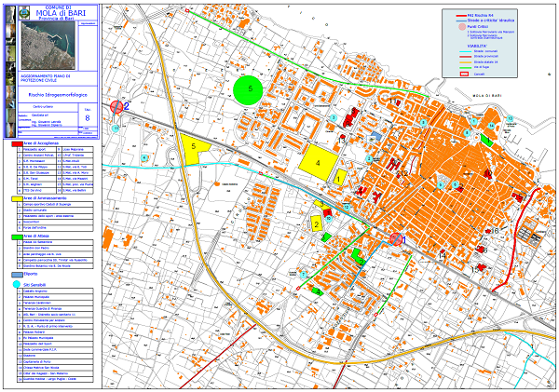559x392 pixels.
Task: Select the large yellow area numbered 4
Action: click(320, 164)
